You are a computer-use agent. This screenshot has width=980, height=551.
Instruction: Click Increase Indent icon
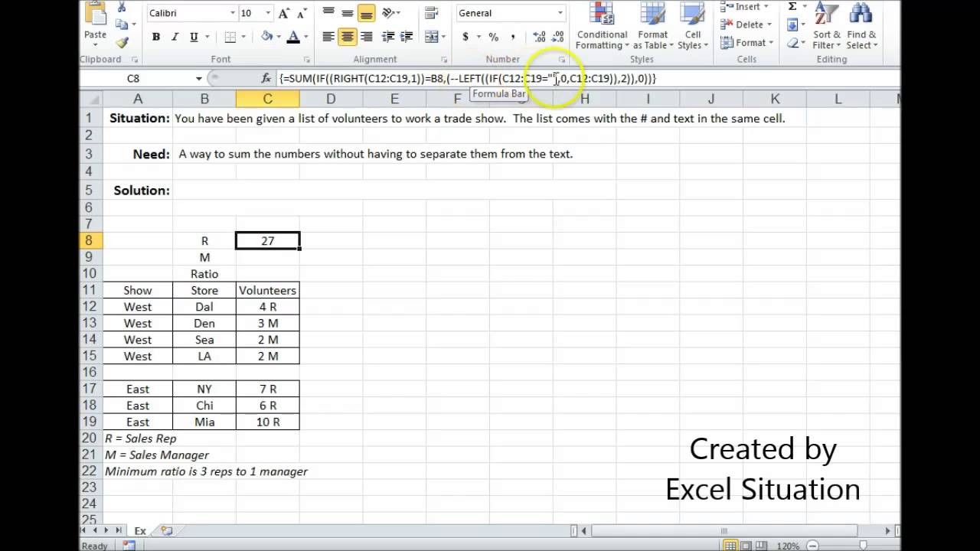pyautogui.click(x=407, y=37)
